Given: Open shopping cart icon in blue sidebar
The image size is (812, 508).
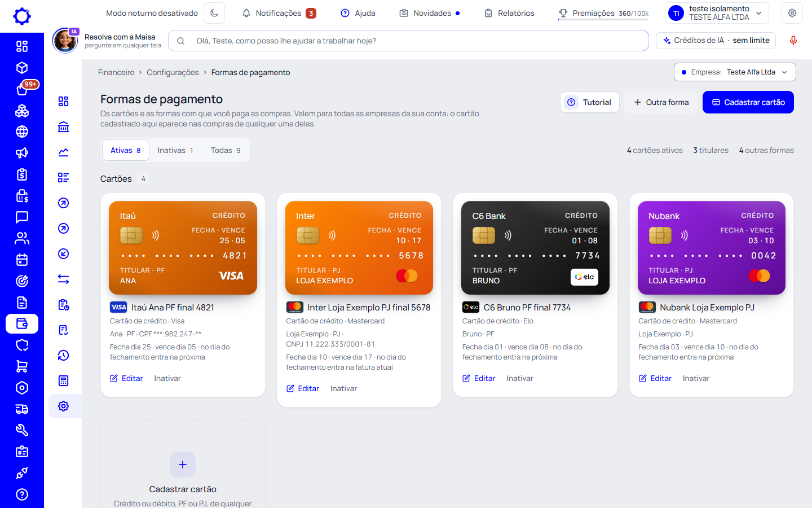Looking at the screenshot, I should tap(22, 366).
